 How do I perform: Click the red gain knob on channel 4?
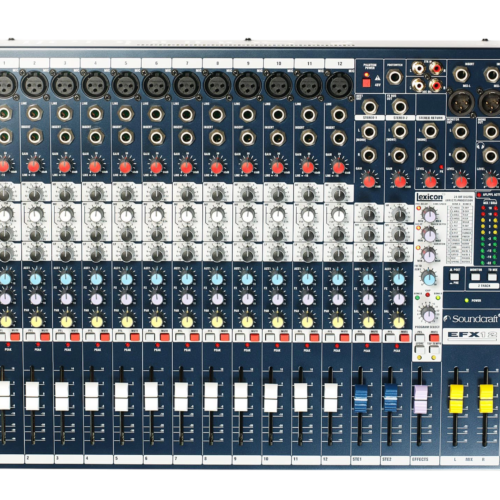pos(95,167)
